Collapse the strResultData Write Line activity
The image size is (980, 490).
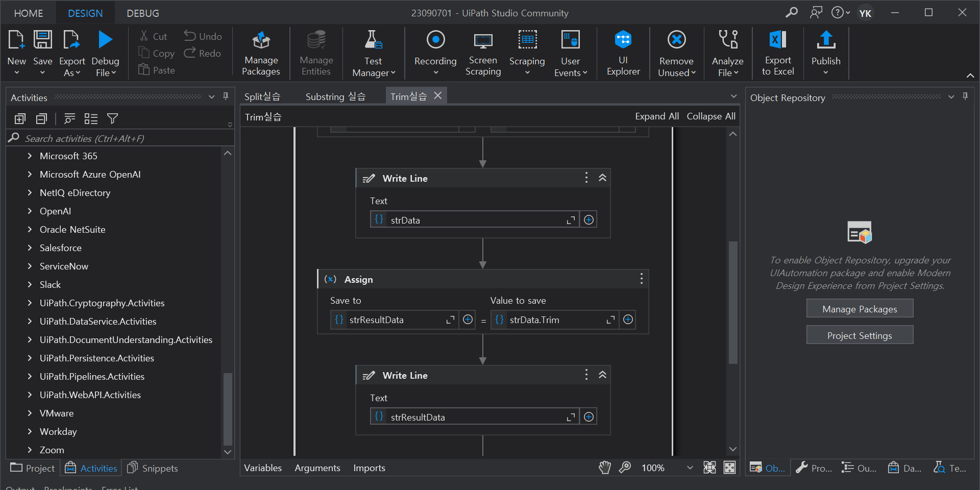click(602, 375)
